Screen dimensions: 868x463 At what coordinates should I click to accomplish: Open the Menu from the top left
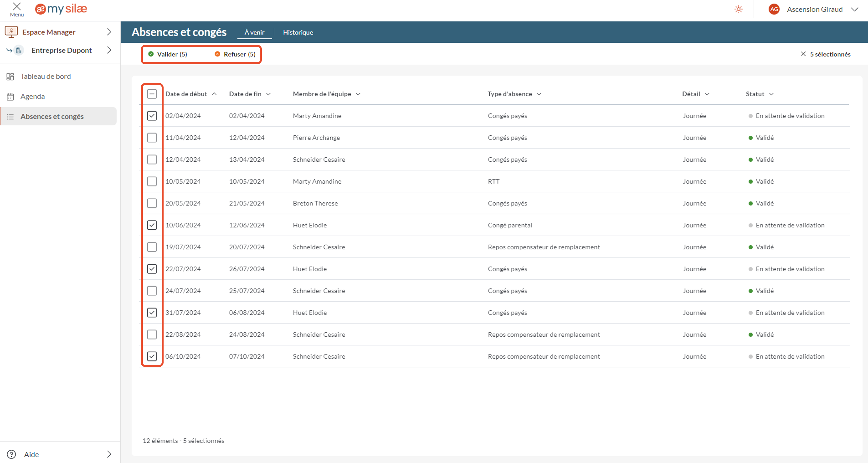tap(16, 9)
